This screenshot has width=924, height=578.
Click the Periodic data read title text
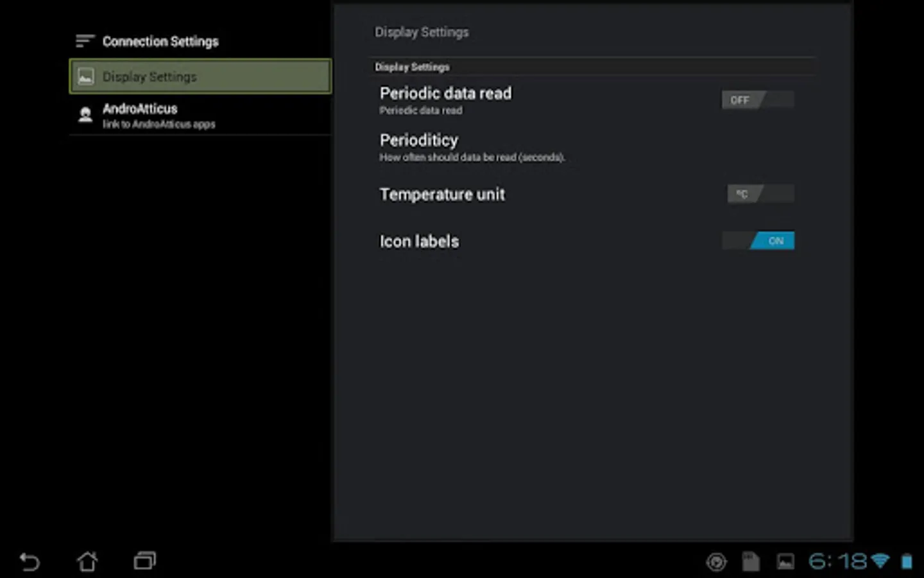pos(445,93)
